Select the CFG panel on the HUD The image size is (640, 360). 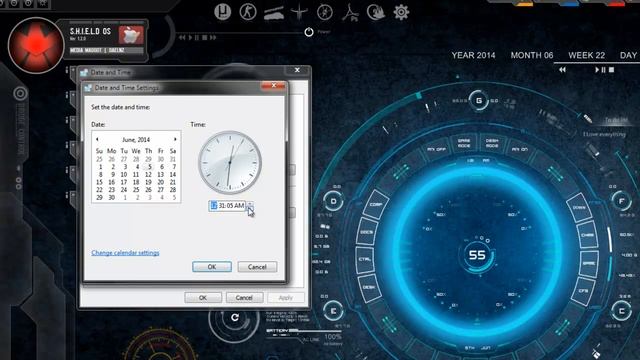tap(583, 291)
